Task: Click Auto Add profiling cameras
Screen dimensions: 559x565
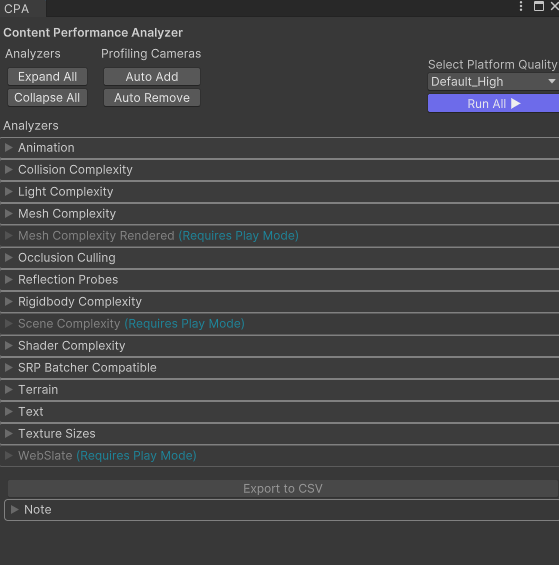Action: click(x=152, y=76)
